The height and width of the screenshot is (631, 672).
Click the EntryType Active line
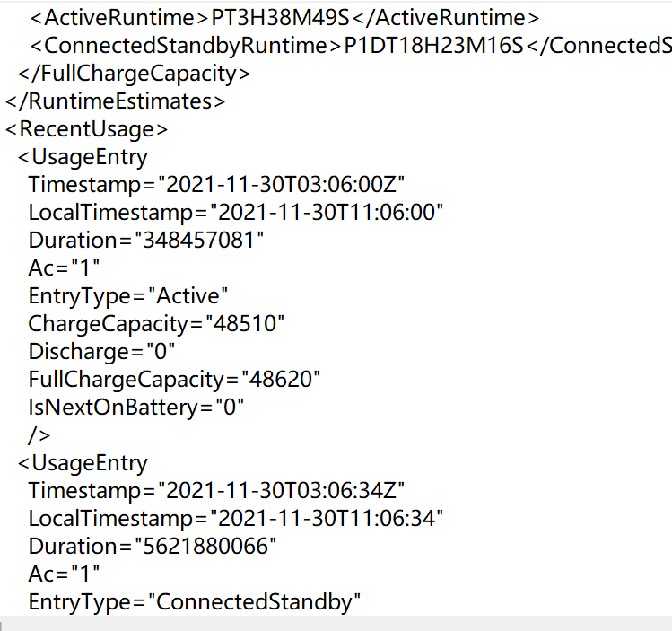coord(128,295)
